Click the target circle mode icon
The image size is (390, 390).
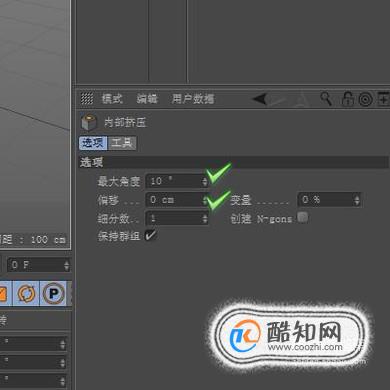click(x=366, y=99)
